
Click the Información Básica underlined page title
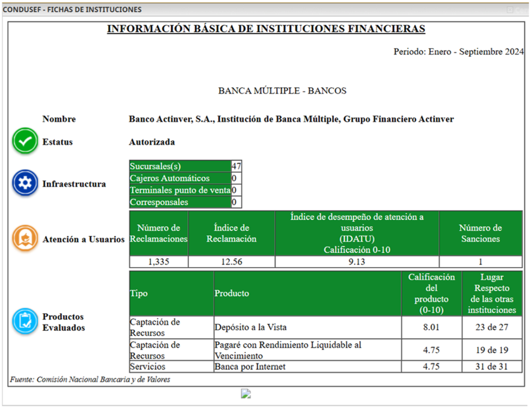click(x=266, y=29)
